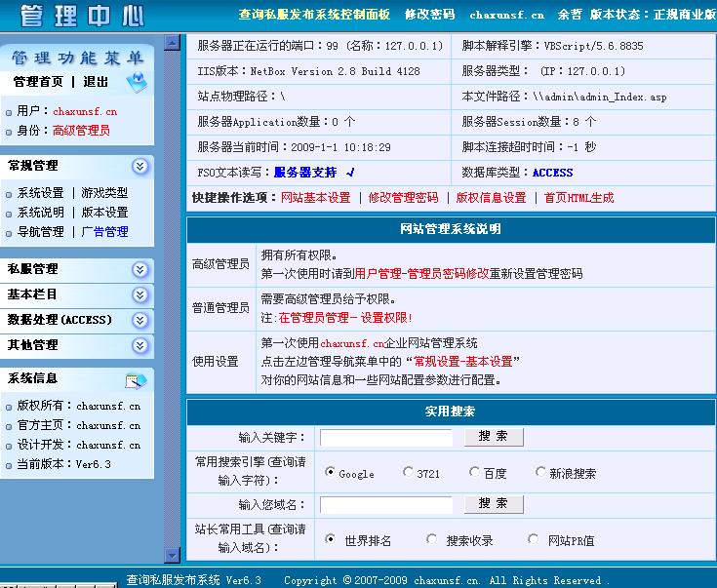This screenshot has width=717, height=588.
Task: Click the bullet icon before 版权所有
Action: (x=10, y=407)
